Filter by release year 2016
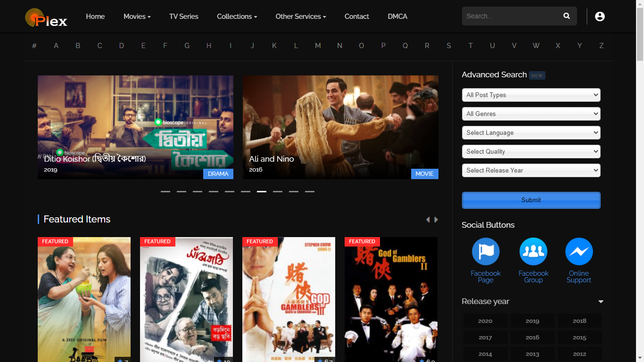The height and width of the screenshot is (362, 644). pos(532,337)
